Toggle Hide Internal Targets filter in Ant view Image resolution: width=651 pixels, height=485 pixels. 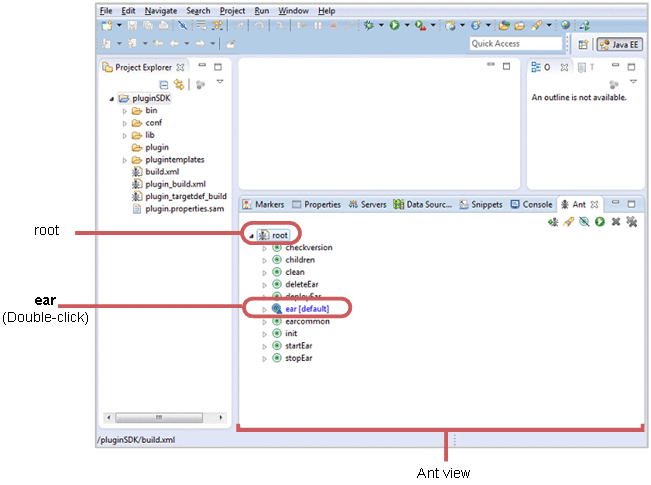point(584,221)
